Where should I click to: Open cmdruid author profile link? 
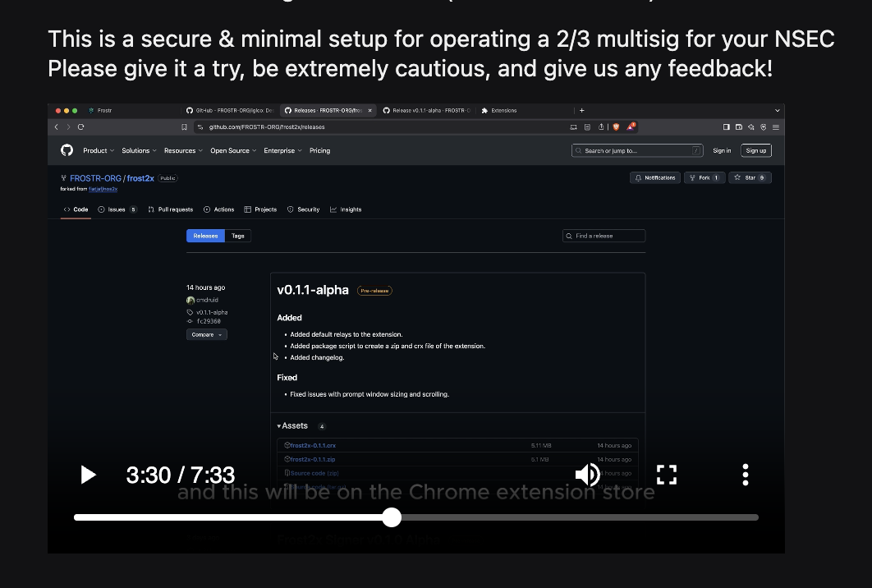tap(207, 301)
